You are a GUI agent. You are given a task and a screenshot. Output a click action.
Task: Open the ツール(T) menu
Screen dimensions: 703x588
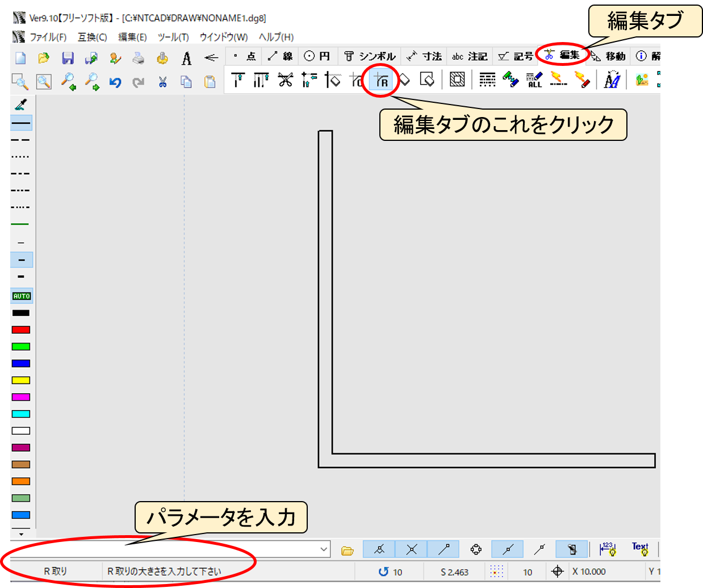click(x=173, y=37)
